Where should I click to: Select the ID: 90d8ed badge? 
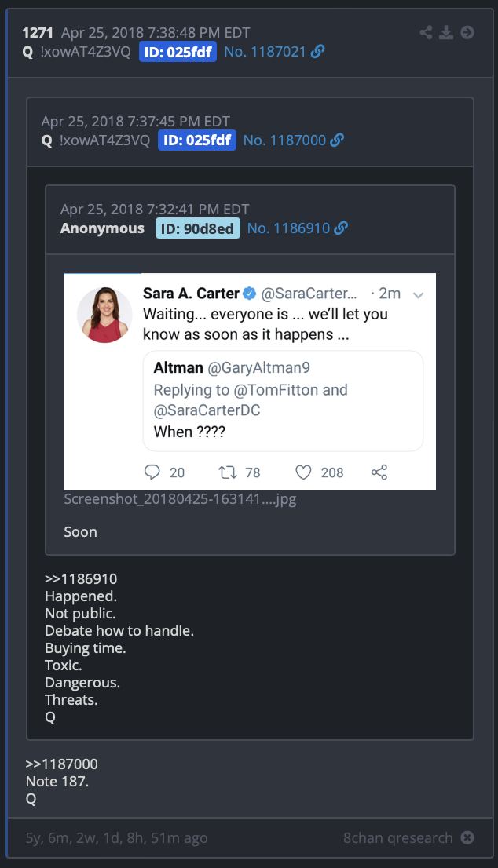[198, 228]
